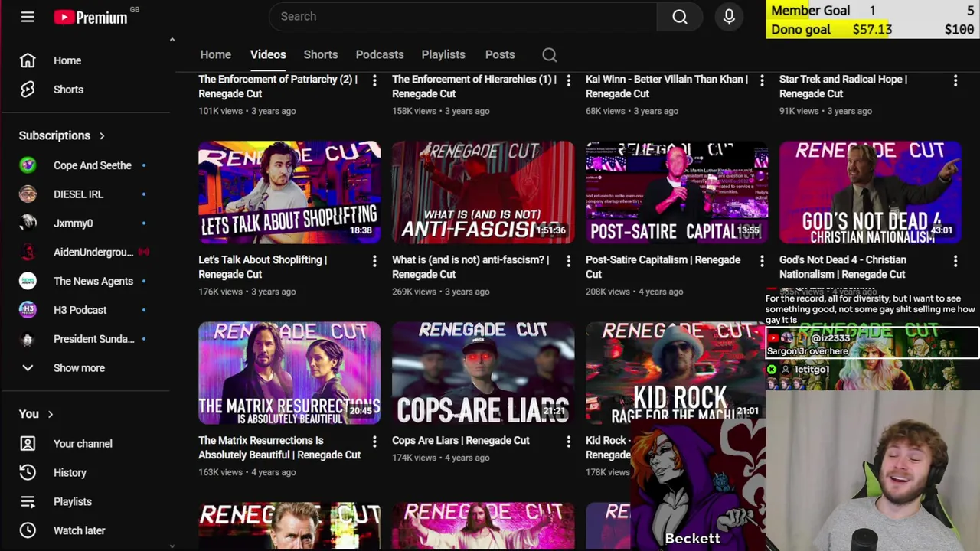Open options for God's Not Dead 4 video
Screen dimensions: 980x551
click(x=955, y=261)
